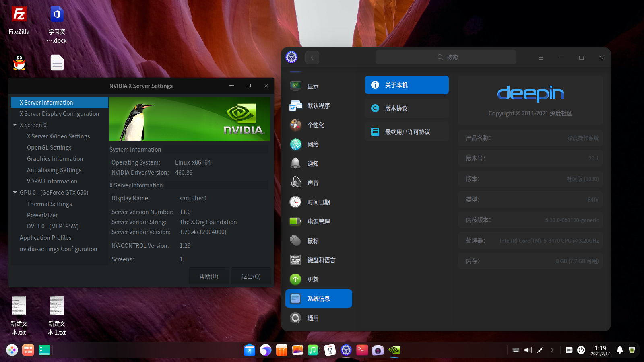This screenshot has width=644, height=362.
Task: Open the trash in the dock
Action: (632, 350)
